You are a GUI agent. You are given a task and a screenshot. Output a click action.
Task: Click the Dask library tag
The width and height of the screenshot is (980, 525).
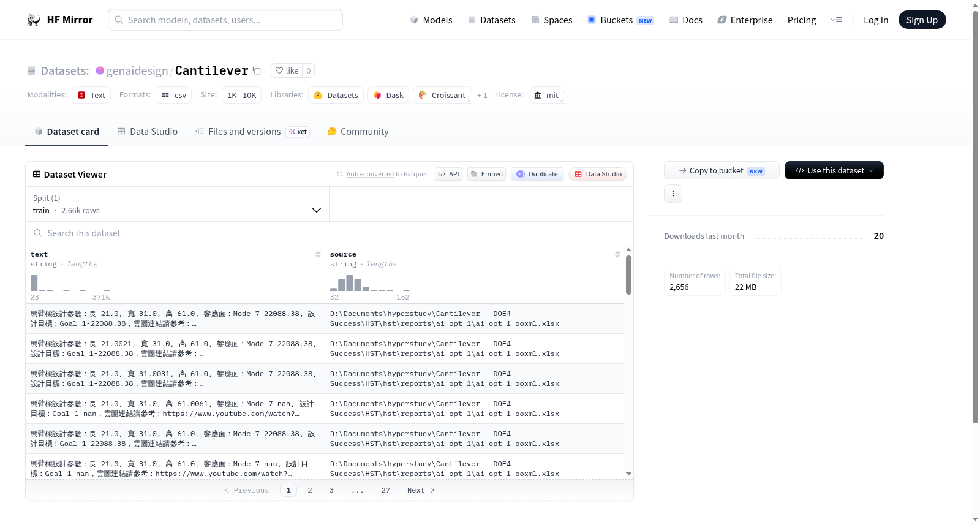click(388, 95)
